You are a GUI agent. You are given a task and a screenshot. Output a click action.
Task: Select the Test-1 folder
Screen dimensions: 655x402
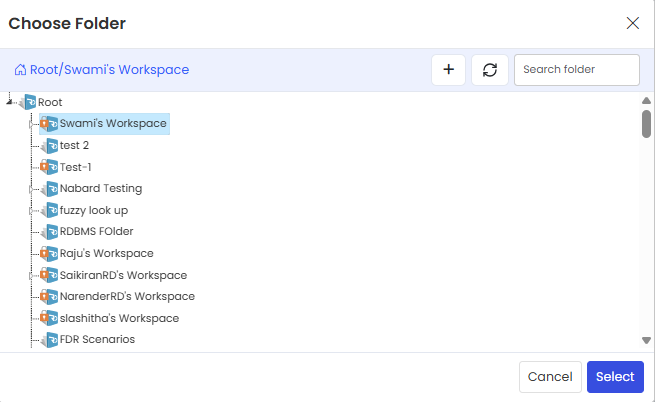click(x=76, y=167)
